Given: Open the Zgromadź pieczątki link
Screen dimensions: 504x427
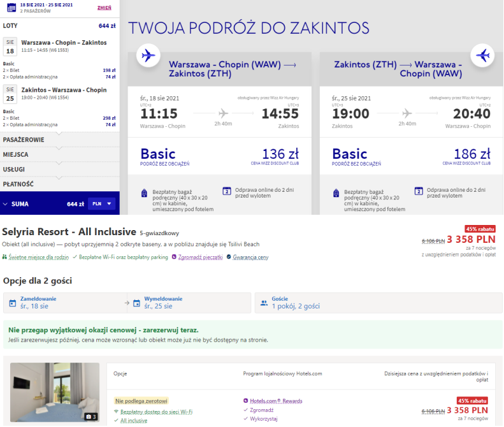Looking at the screenshot, I should click(201, 257).
